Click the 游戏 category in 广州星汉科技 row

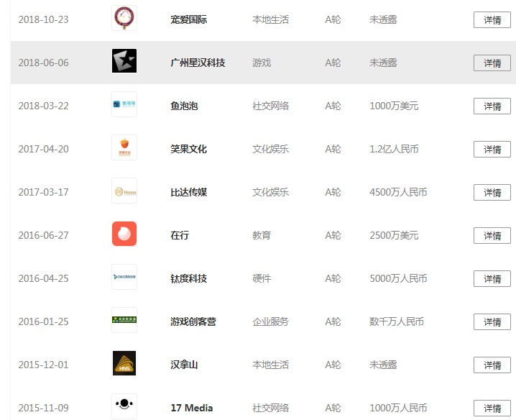coord(262,63)
